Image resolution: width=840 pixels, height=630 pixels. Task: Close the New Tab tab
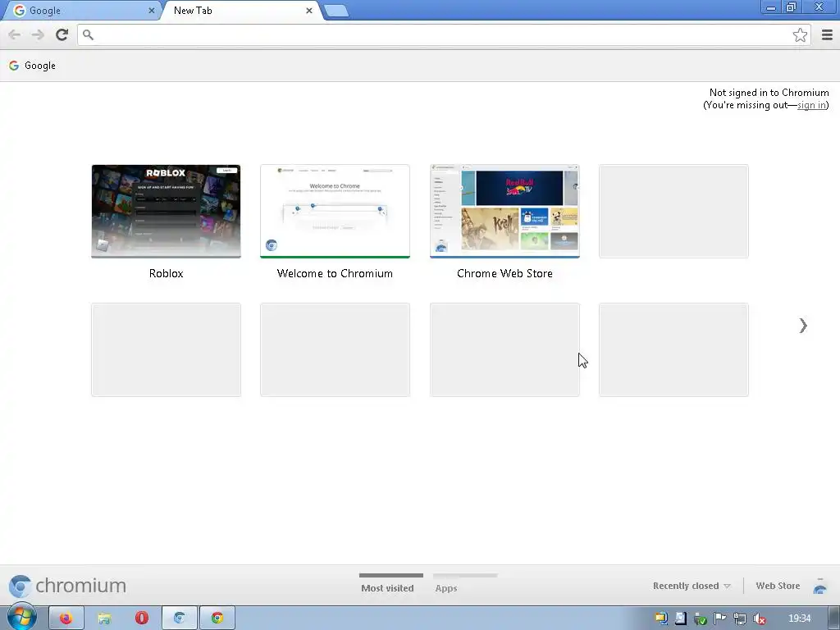click(x=309, y=10)
